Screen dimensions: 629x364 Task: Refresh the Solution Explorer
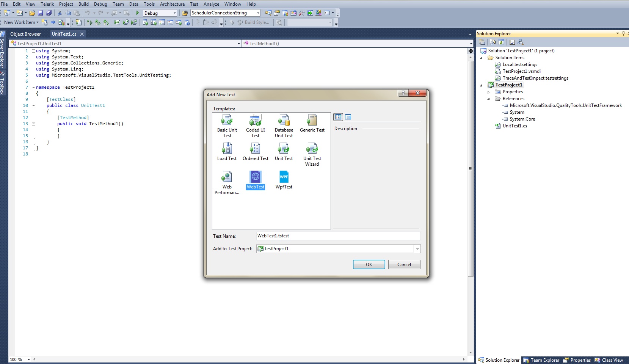(501, 42)
